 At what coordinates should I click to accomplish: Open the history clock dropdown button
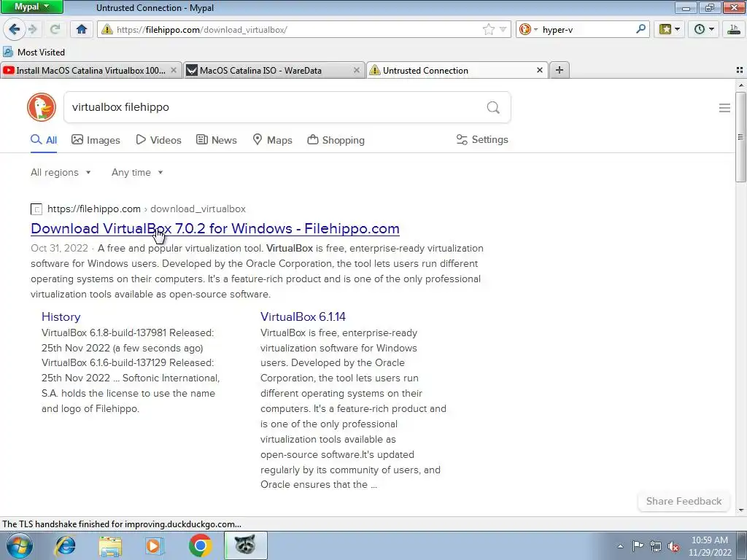point(704,29)
